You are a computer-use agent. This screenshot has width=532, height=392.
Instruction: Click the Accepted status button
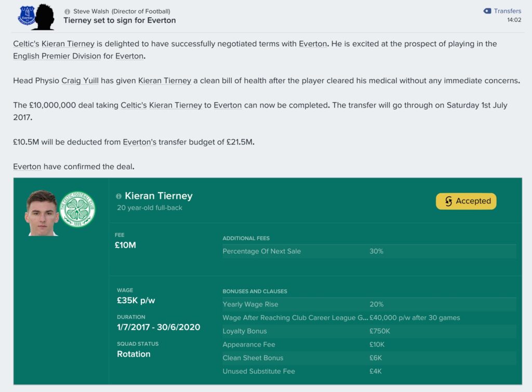tap(466, 201)
